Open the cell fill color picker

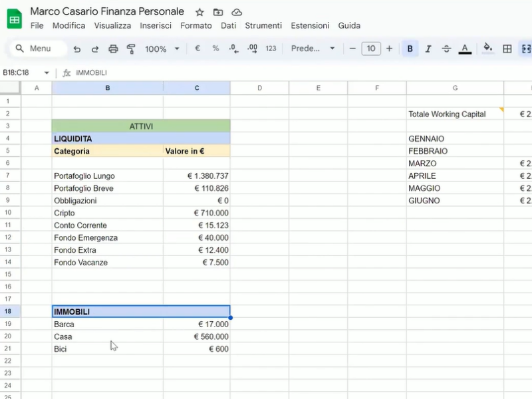tap(487, 49)
